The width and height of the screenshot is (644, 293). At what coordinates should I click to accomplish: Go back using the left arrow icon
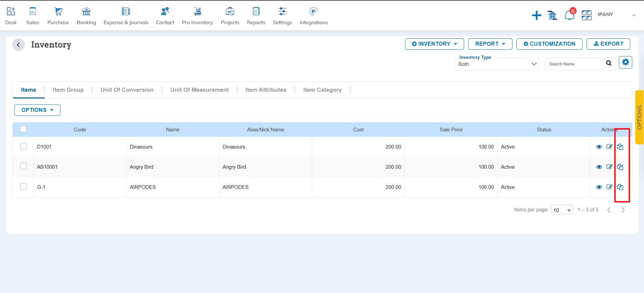19,45
